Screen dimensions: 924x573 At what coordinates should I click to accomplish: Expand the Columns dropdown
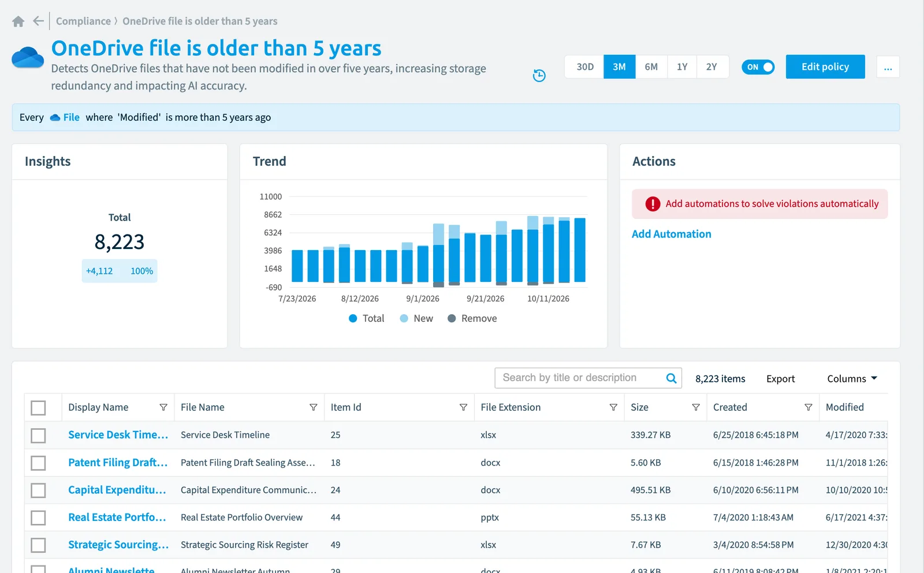852,379
